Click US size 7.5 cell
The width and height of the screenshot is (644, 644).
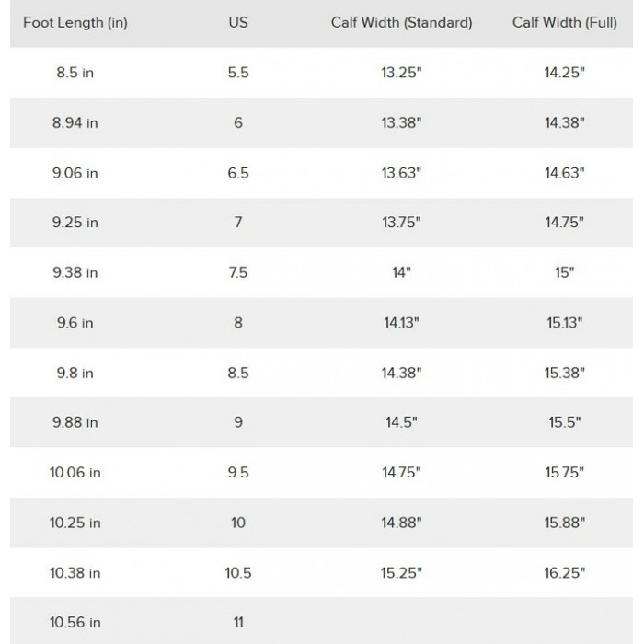click(x=238, y=272)
